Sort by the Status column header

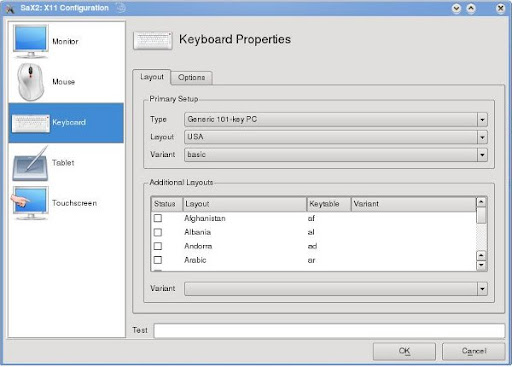point(167,204)
